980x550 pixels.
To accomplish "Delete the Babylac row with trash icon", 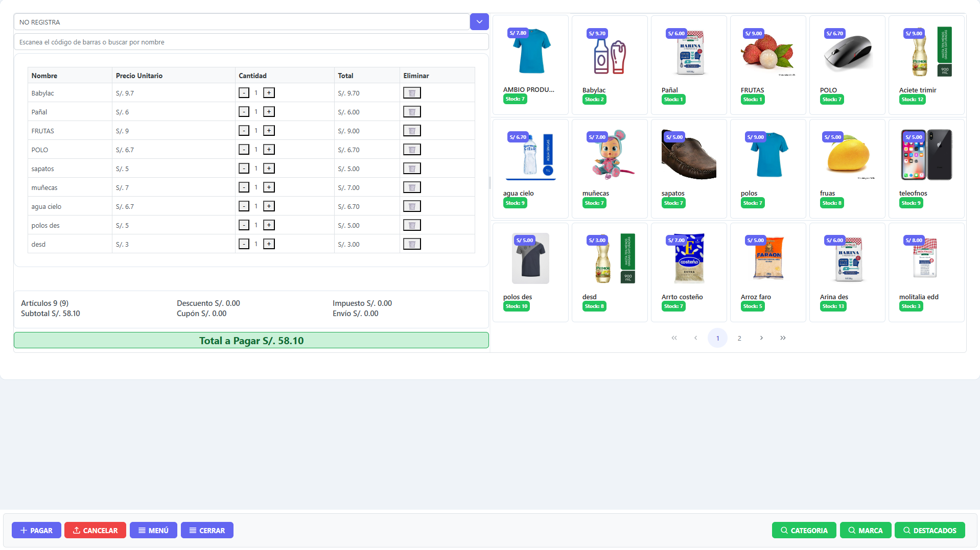I will (412, 93).
